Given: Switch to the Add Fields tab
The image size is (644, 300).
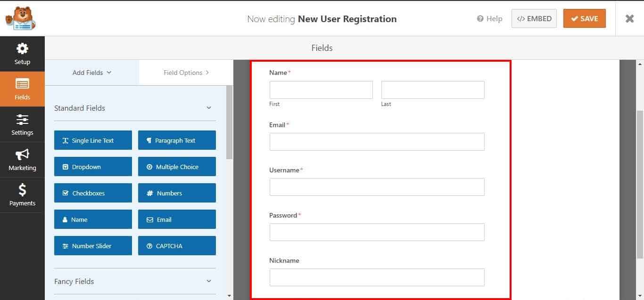Looking at the screenshot, I should point(92,73).
